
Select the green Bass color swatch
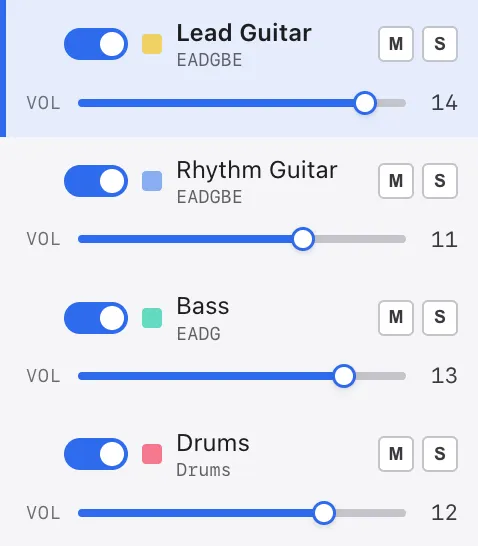tap(152, 318)
